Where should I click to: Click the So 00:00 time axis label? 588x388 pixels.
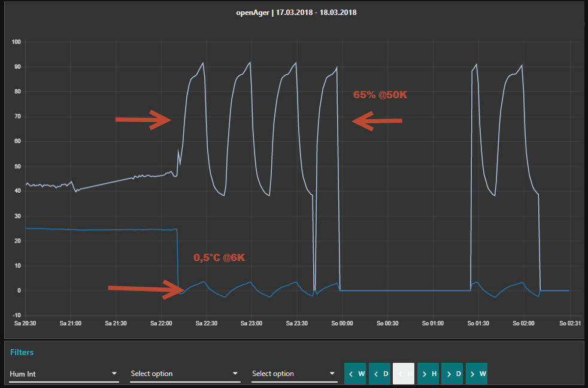pyautogui.click(x=342, y=323)
